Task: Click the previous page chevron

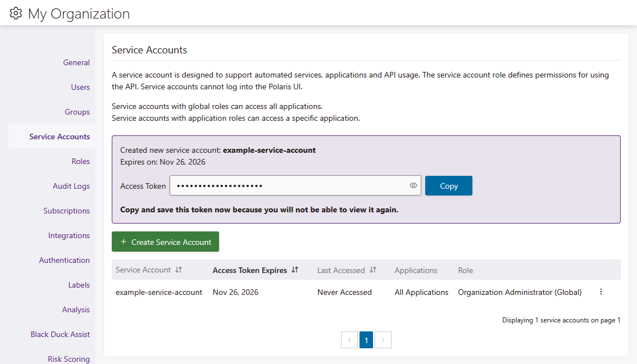Action: pos(349,340)
